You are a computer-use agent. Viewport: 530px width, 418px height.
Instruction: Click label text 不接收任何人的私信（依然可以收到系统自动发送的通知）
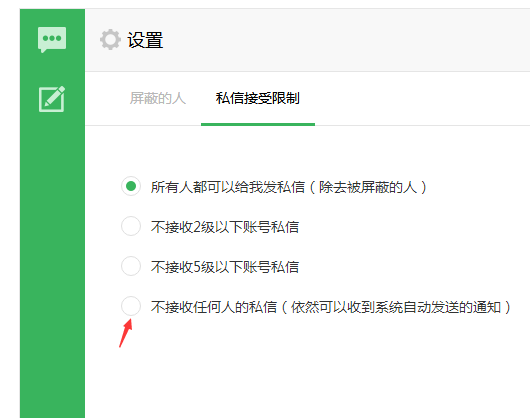point(331,307)
